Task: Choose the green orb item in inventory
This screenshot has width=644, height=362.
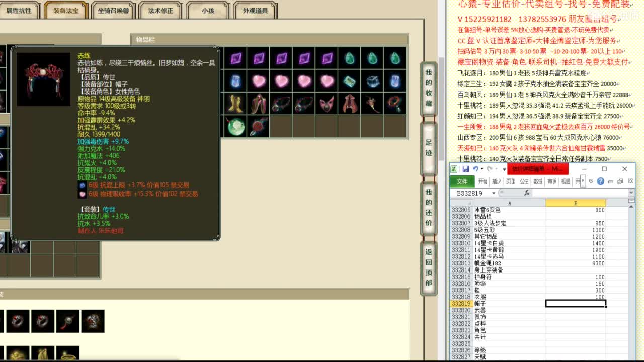Action: pyautogui.click(x=235, y=127)
